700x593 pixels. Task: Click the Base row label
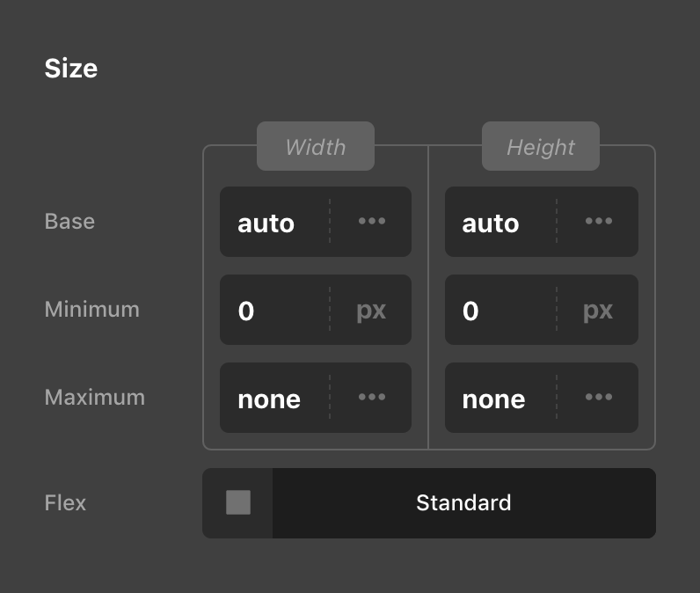click(x=69, y=221)
